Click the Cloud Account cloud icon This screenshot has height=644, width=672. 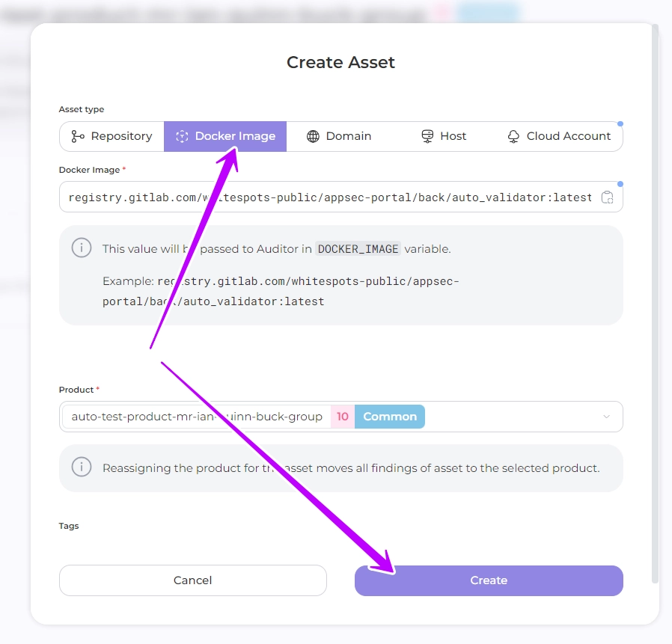pyautogui.click(x=513, y=136)
